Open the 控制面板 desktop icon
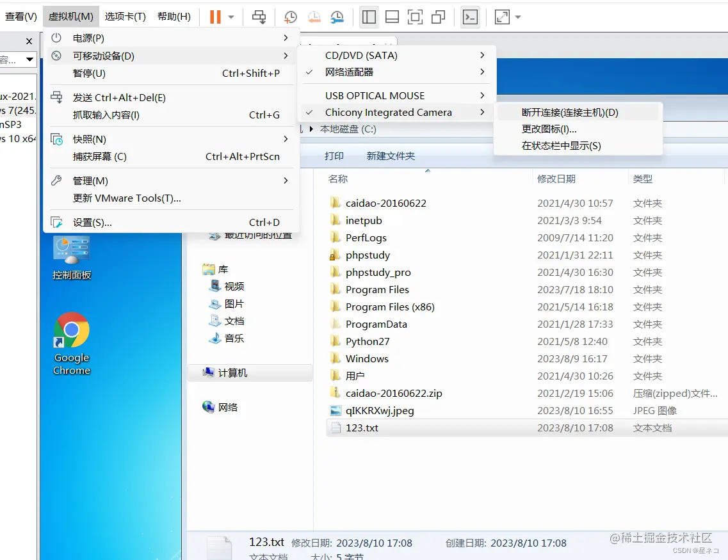This screenshot has width=728, height=560. tap(72, 257)
